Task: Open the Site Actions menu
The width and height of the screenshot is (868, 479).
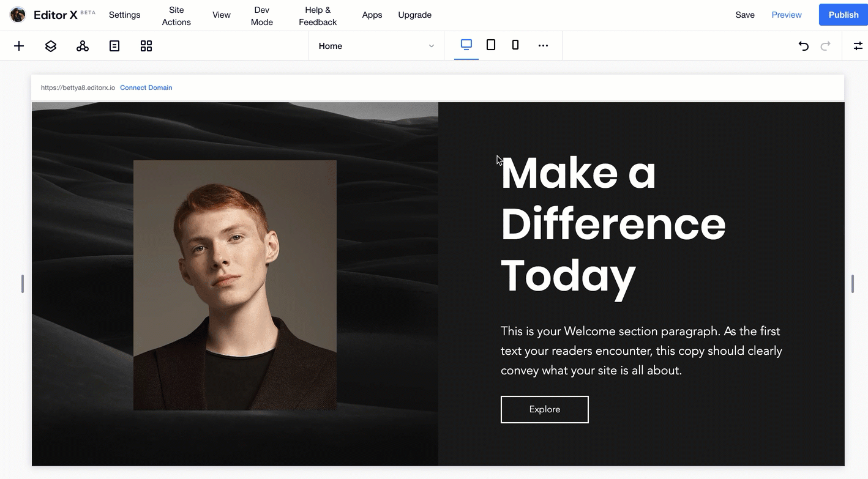Action: [176, 16]
